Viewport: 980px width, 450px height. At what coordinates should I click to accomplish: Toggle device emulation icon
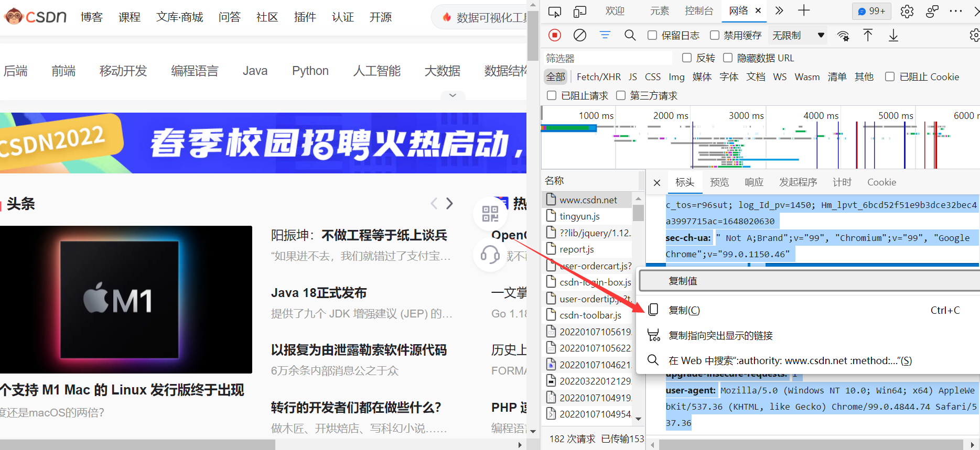coord(580,11)
